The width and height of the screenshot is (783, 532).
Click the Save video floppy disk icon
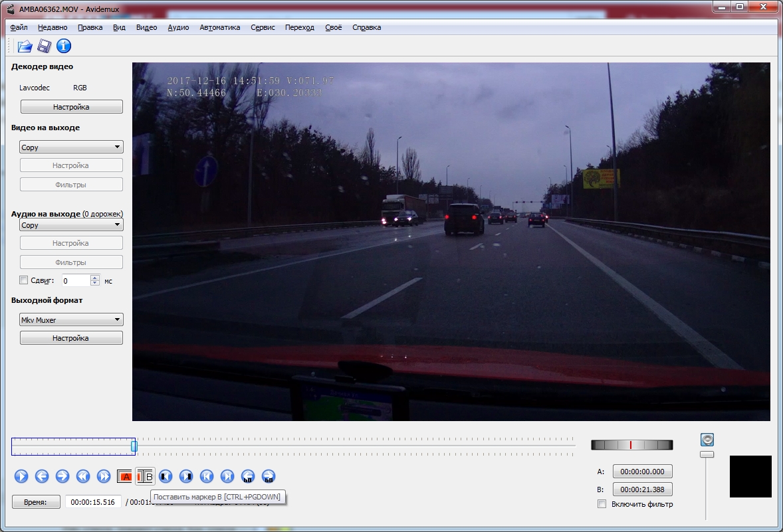(x=44, y=46)
